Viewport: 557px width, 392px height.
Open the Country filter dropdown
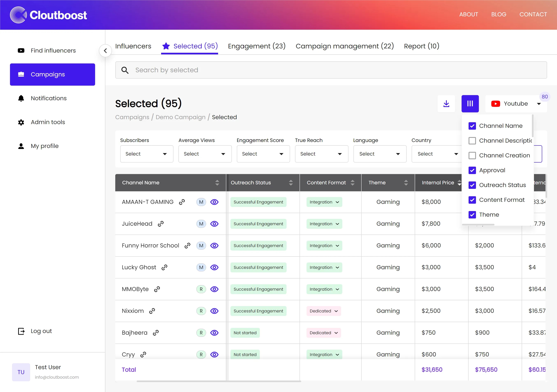coord(437,154)
